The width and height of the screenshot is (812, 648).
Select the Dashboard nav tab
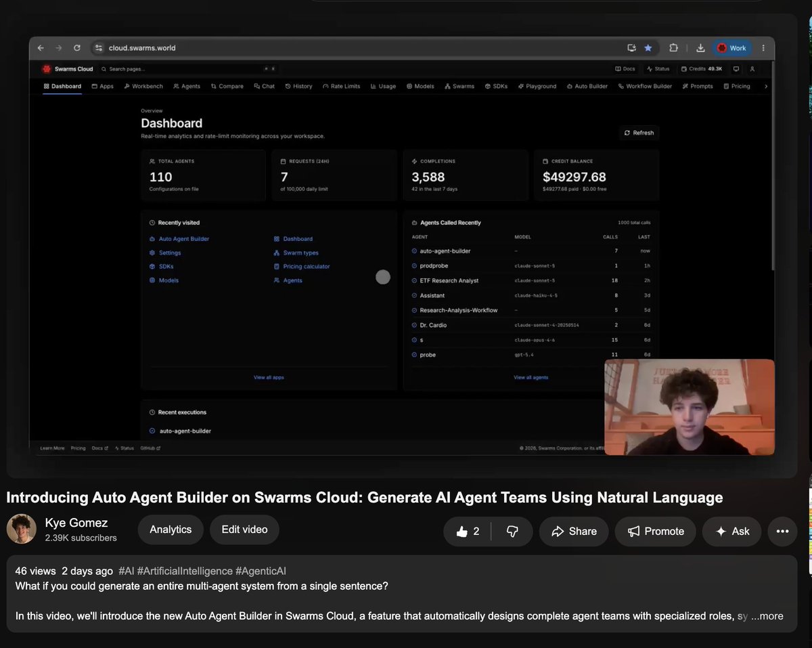[x=62, y=86]
